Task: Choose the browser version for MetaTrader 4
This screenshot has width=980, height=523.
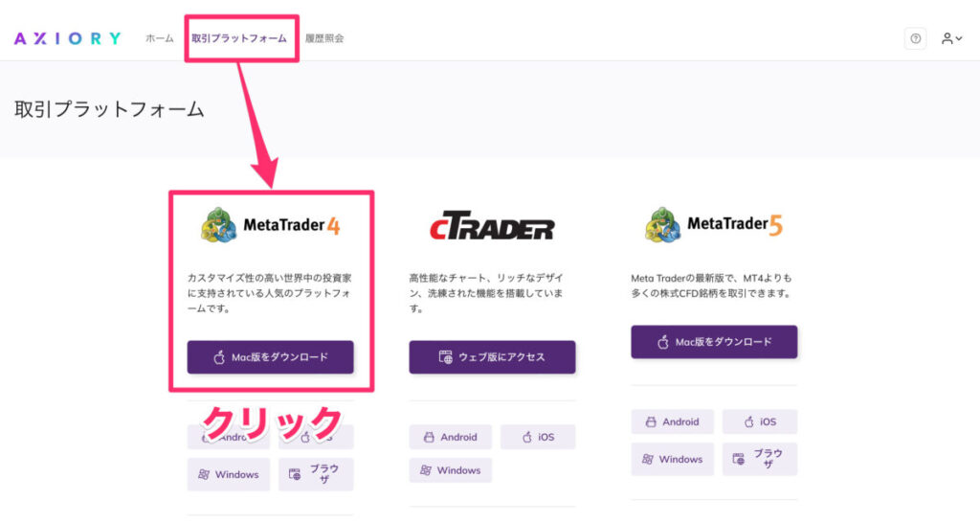Action: pos(316,474)
